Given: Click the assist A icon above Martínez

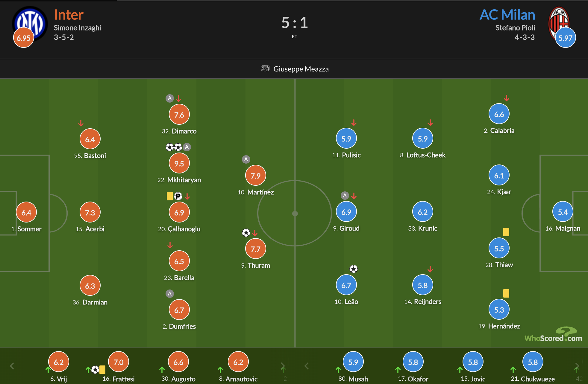Looking at the screenshot, I should pos(246,159).
